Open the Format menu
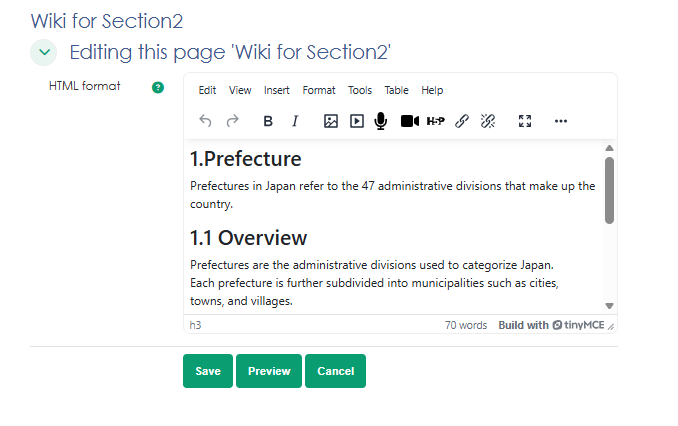The height and width of the screenshot is (426, 678). tap(319, 90)
